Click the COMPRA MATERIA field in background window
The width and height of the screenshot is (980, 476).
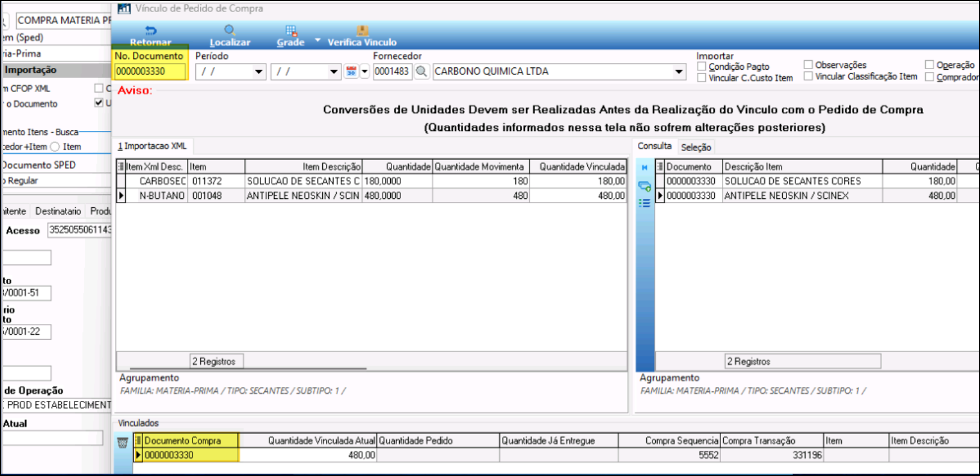tap(64, 20)
